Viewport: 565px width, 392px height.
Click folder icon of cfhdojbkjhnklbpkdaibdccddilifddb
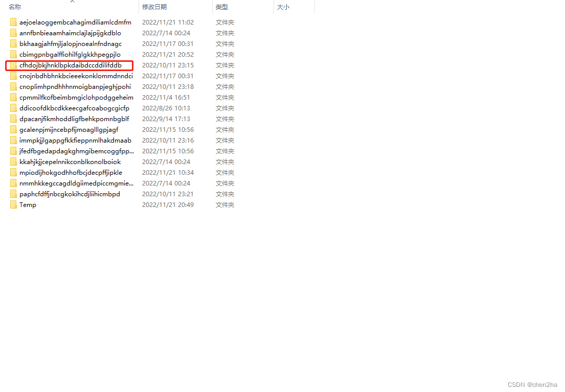[13, 65]
